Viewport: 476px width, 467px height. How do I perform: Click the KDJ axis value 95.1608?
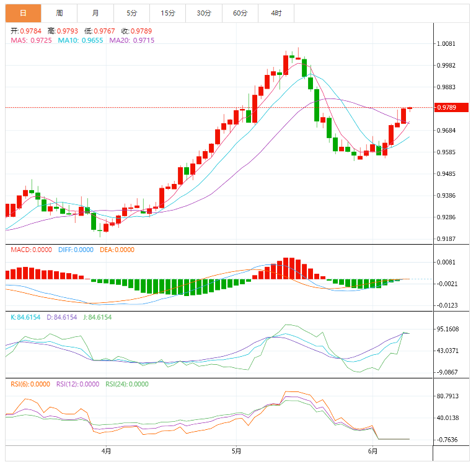click(447, 329)
